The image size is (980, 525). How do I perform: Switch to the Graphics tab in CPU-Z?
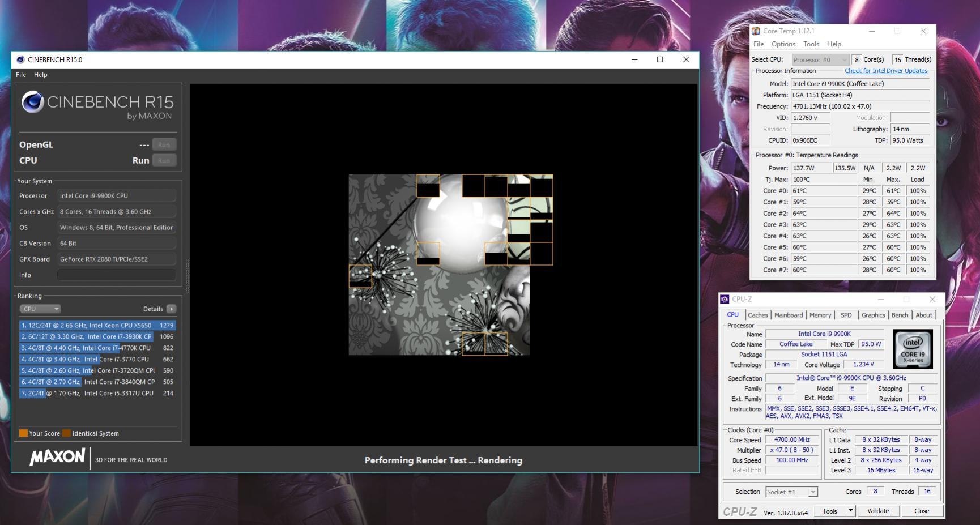(x=873, y=315)
